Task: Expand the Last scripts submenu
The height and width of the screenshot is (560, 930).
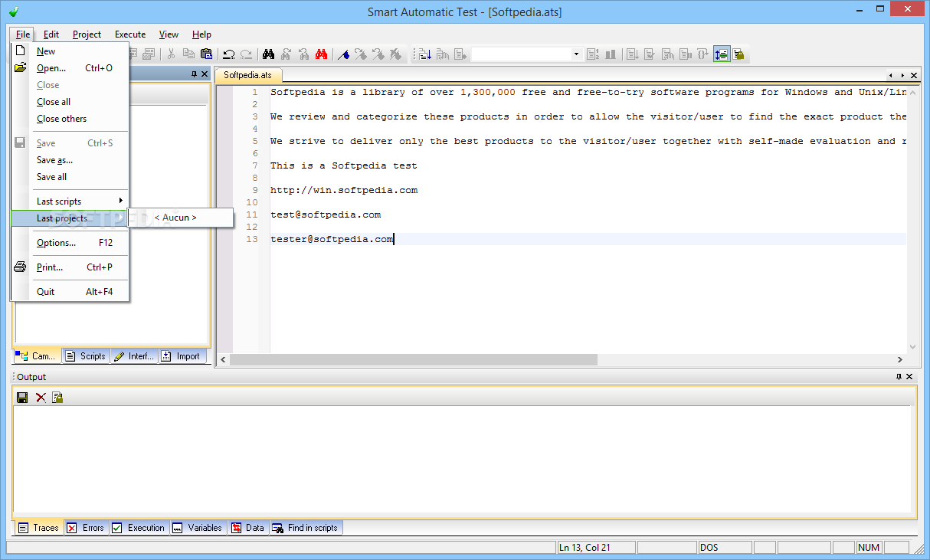Action: pos(70,201)
